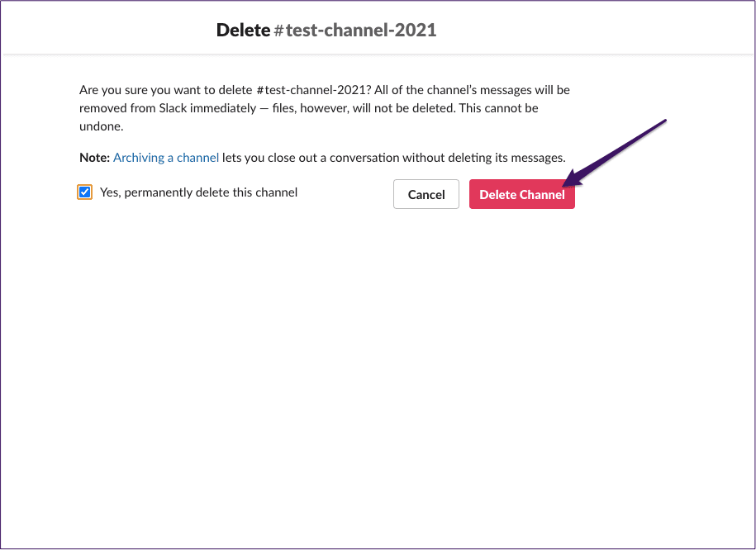
Task: Uncheck the permanently delete confirmation checkbox
Action: point(85,192)
